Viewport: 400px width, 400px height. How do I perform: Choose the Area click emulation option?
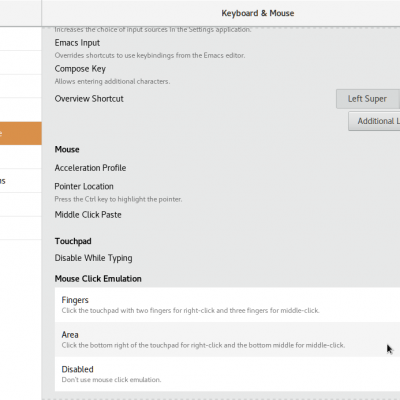(227, 339)
